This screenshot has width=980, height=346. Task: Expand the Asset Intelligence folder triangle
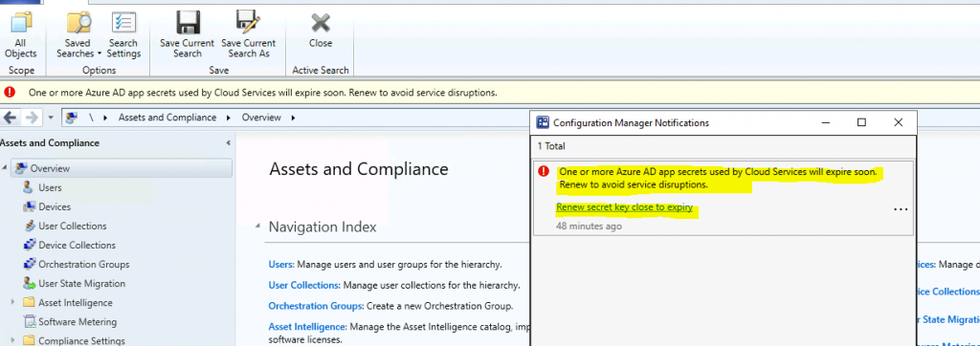[x=13, y=303]
